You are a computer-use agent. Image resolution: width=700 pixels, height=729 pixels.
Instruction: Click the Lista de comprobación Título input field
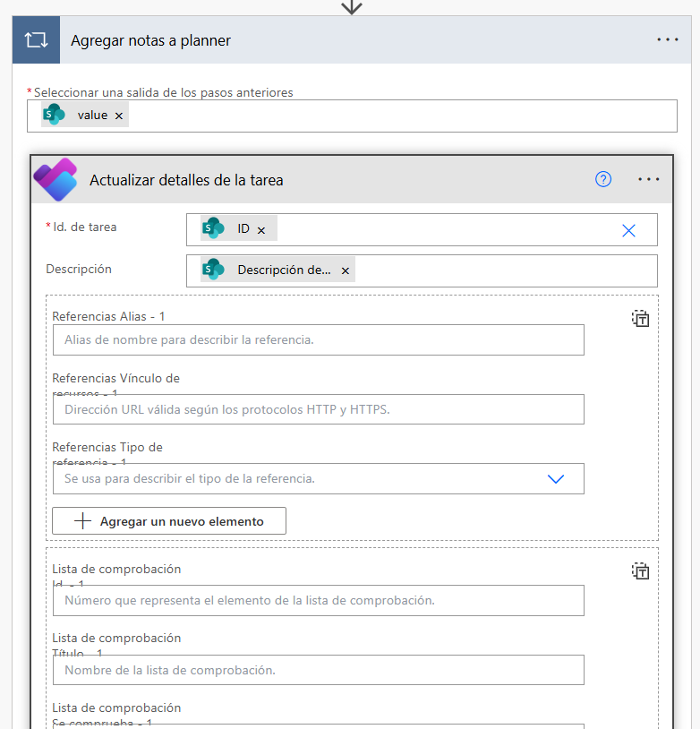318,670
